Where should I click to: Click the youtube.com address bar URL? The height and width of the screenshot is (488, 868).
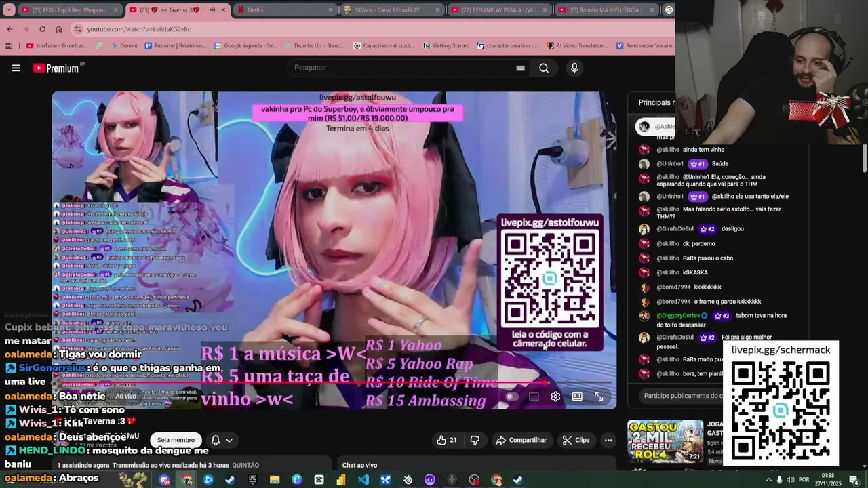point(138,29)
